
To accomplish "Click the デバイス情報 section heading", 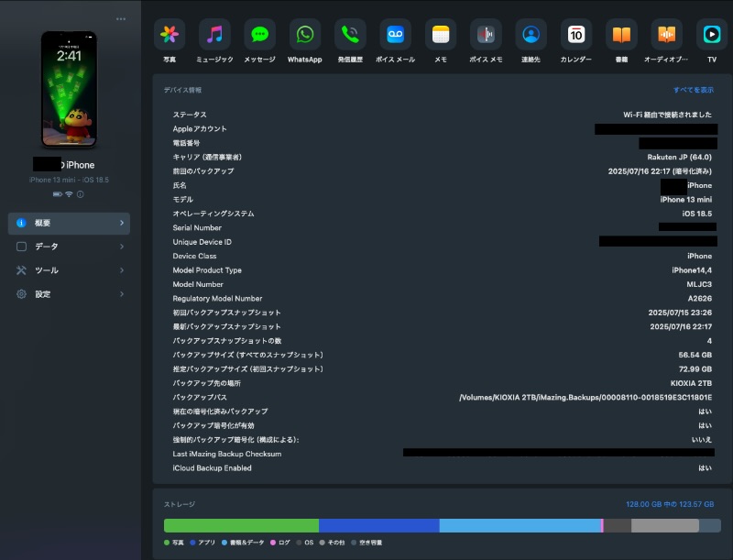I will click(182, 90).
